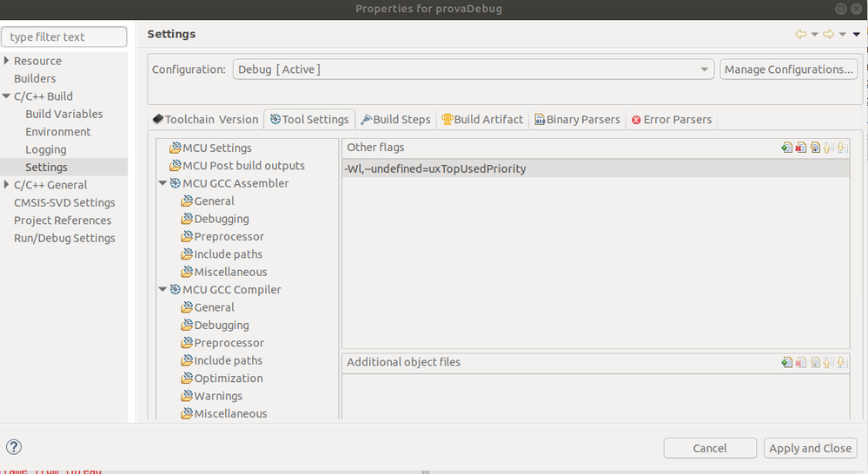
Task: Click the Manage Configurations button
Action: click(789, 69)
